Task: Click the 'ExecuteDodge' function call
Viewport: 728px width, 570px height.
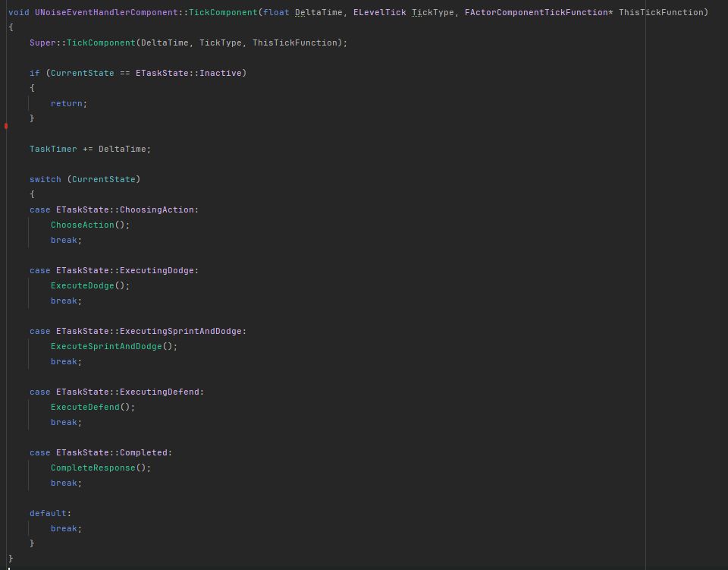Action: [82, 285]
